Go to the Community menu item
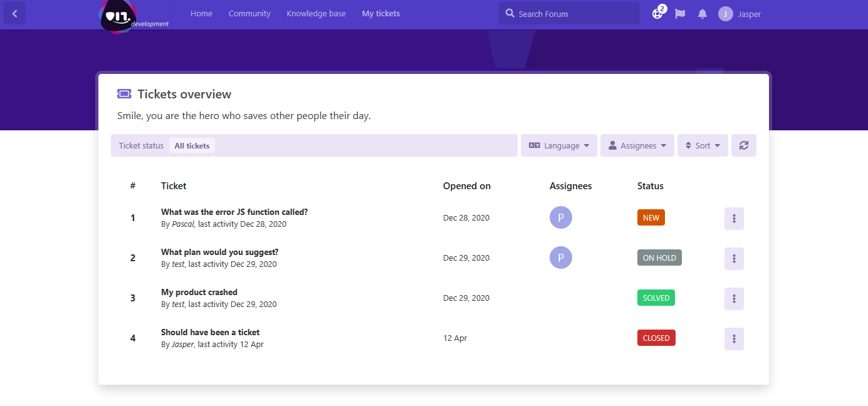 [x=249, y=14]
